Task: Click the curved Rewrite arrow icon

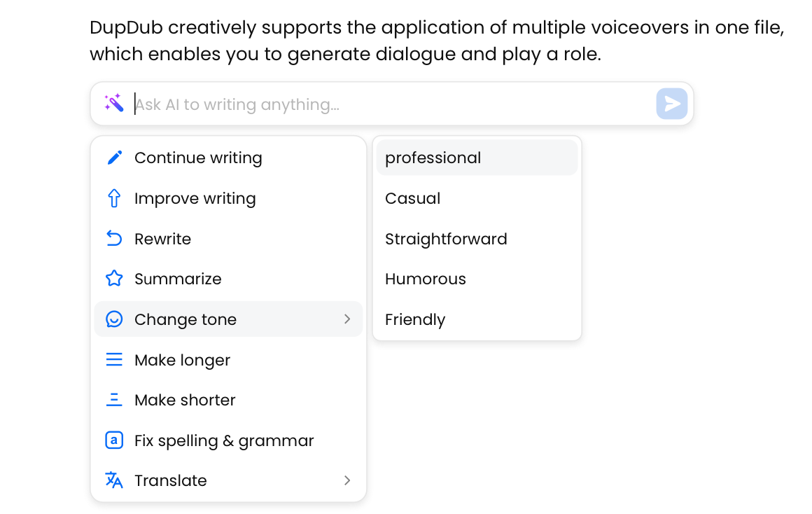Action: tap(114, 238)
